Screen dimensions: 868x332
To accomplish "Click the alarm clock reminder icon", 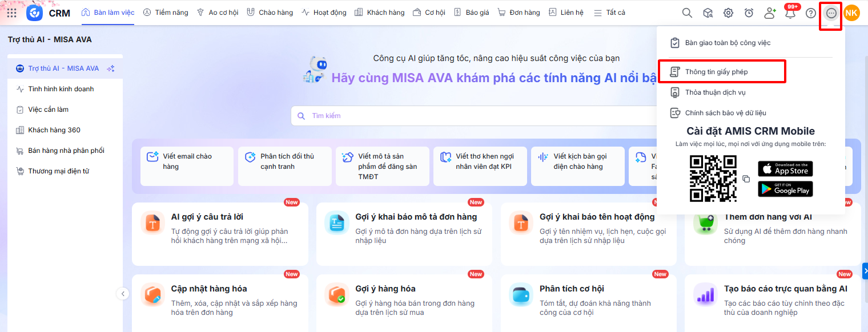I will pyautogui.click(x=749, y=13).
